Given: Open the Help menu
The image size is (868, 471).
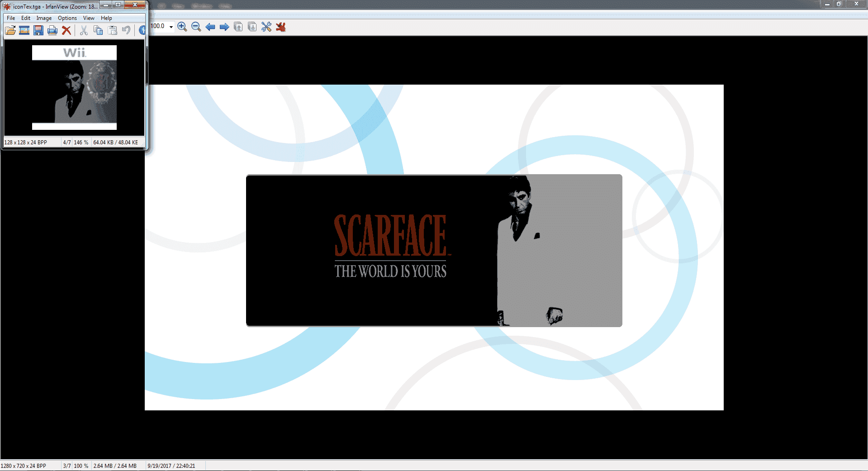Looking at the screenshot, I should click(106, 18).
